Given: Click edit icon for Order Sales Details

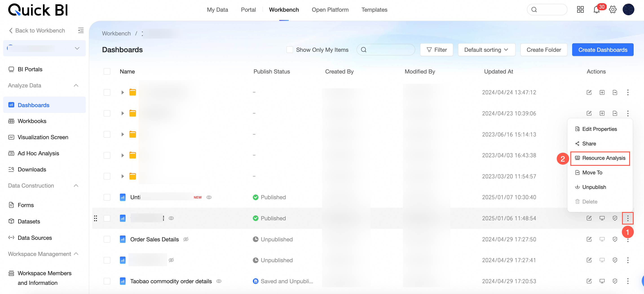Looking at the screenshot, I should pos(589,239).
